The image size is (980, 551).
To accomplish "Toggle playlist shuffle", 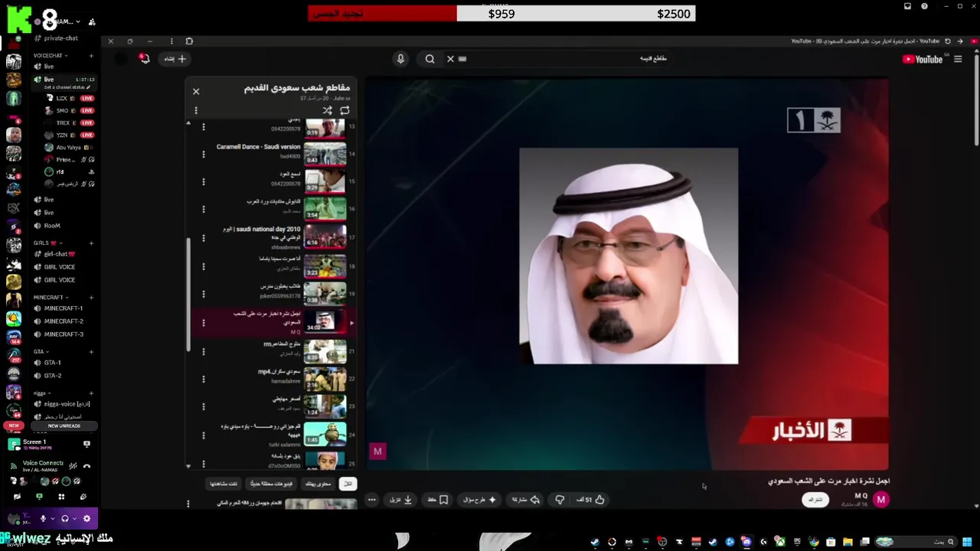I will (327, 110).
